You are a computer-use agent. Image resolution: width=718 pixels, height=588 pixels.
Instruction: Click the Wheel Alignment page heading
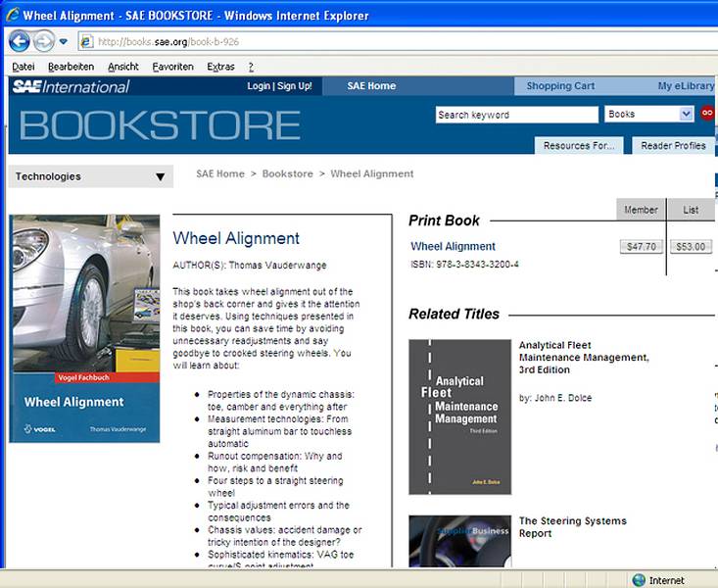[x=236, y=238]
